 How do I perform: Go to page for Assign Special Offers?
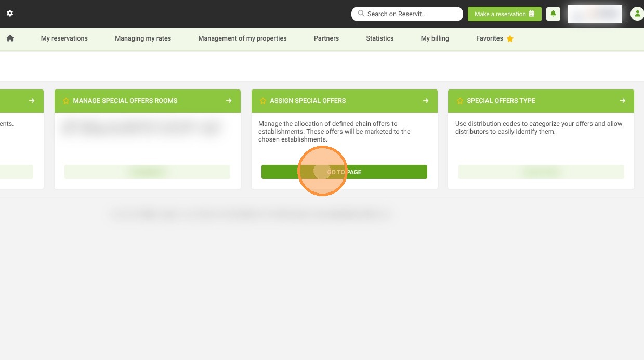[x=344, y=172]
